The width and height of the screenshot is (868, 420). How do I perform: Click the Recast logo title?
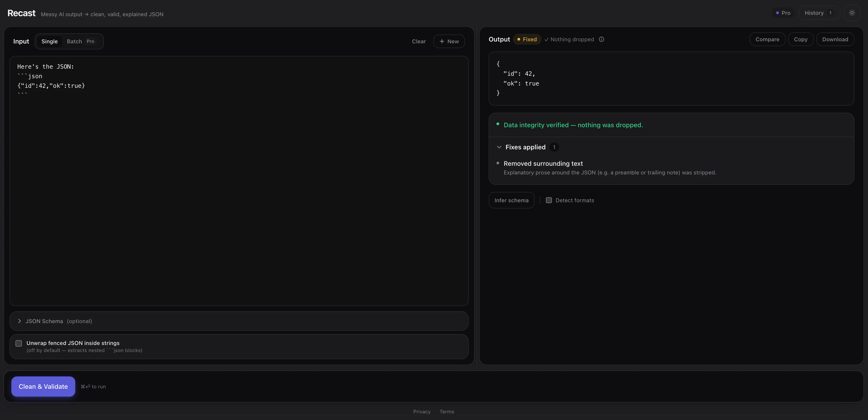[21, 13]
